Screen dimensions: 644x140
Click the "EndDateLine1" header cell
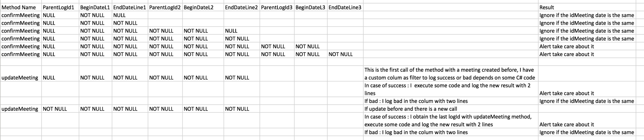129,8
